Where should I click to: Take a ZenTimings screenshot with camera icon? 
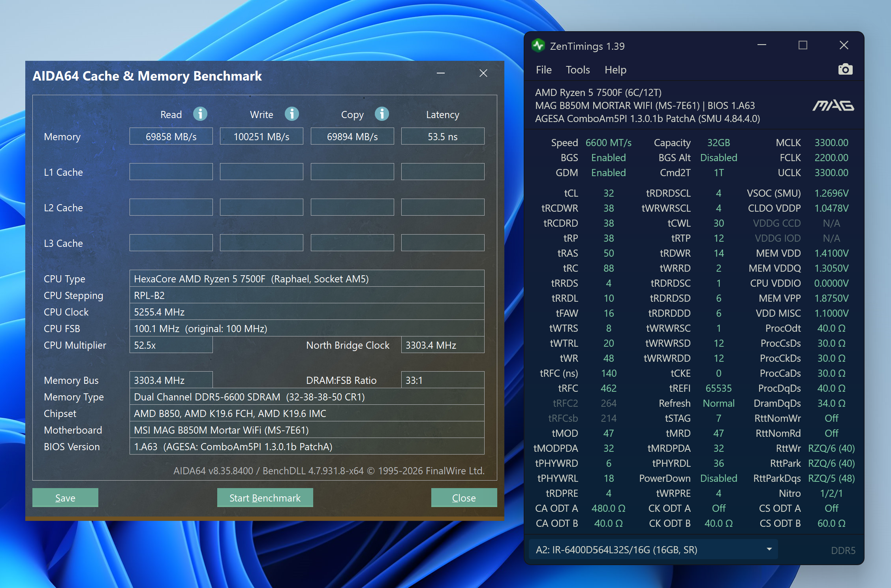pyautogui.click(x=845, y=70)
